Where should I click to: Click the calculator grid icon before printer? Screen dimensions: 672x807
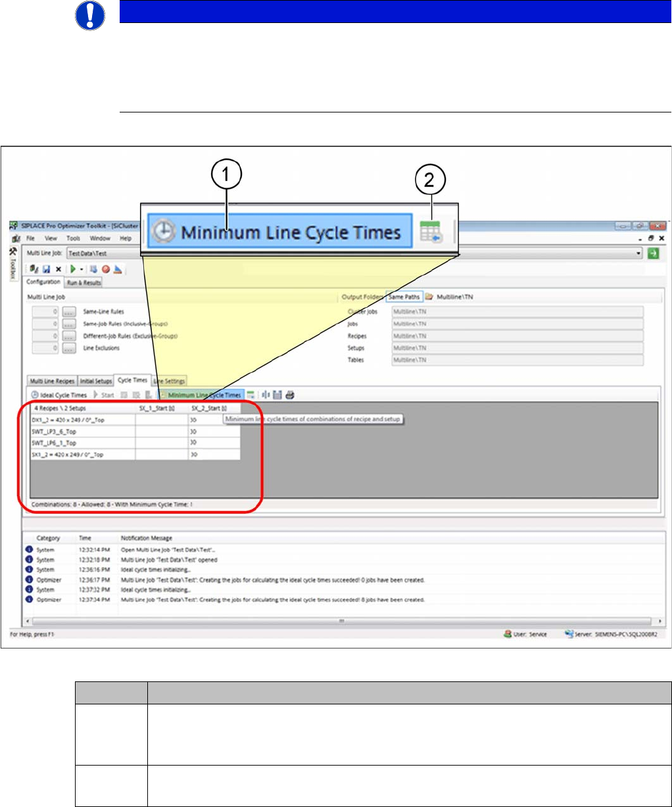pyautogui.click(x=277, y=395)
